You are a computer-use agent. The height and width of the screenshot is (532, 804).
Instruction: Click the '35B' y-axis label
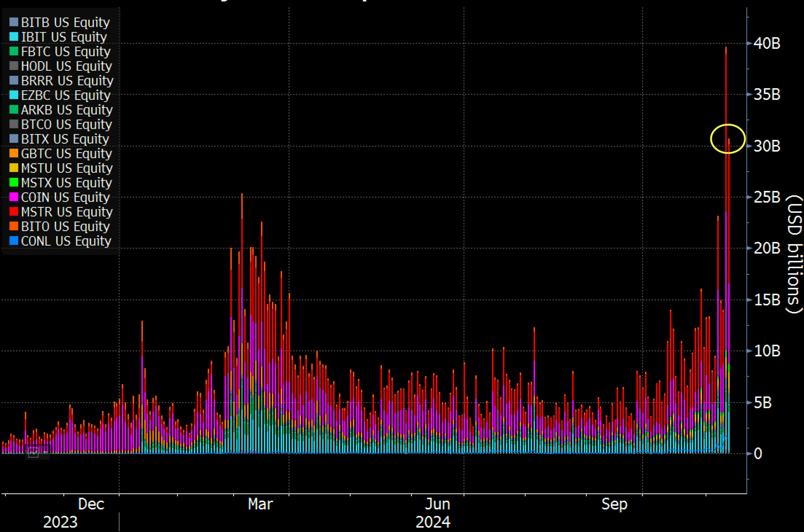click(x=767, y=95)
